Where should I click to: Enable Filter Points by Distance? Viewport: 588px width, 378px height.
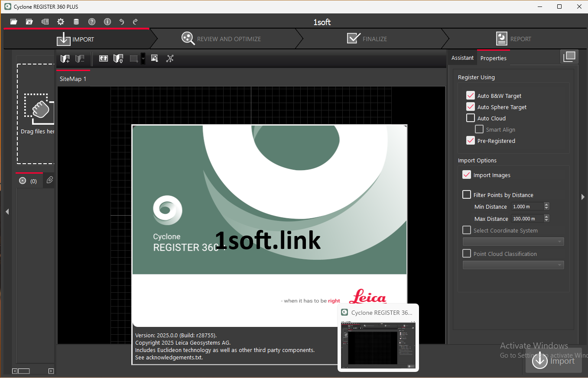click(467, 195)
